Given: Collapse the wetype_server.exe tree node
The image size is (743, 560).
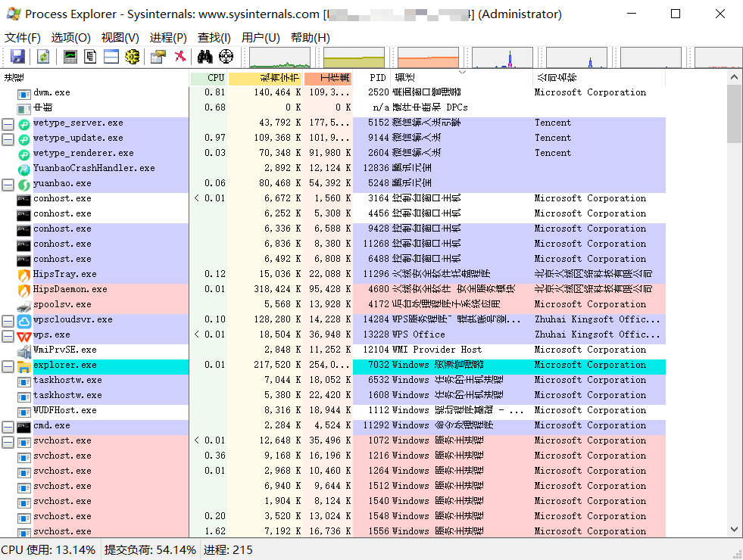Looking at the screenshot, I should (8, 123).
